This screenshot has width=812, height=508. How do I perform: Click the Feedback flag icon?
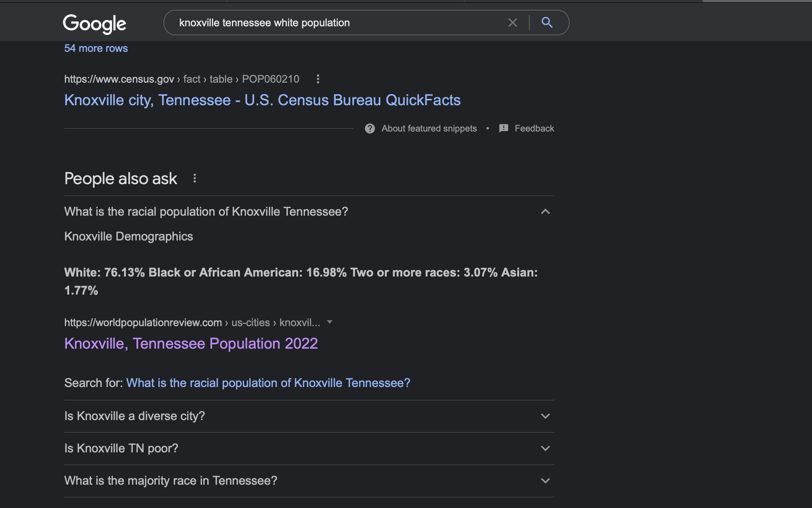coord(504,129)
